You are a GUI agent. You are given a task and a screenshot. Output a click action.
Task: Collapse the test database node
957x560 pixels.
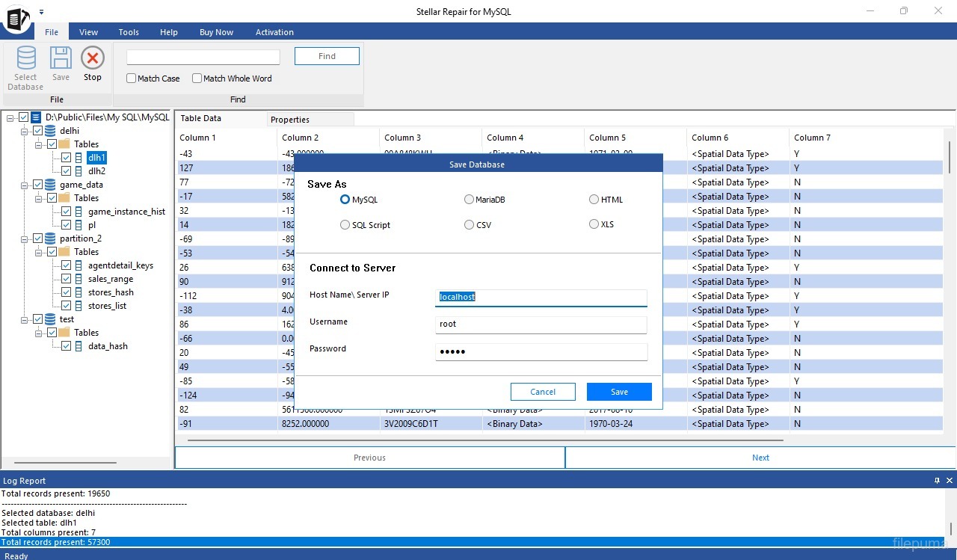(25, 319)
